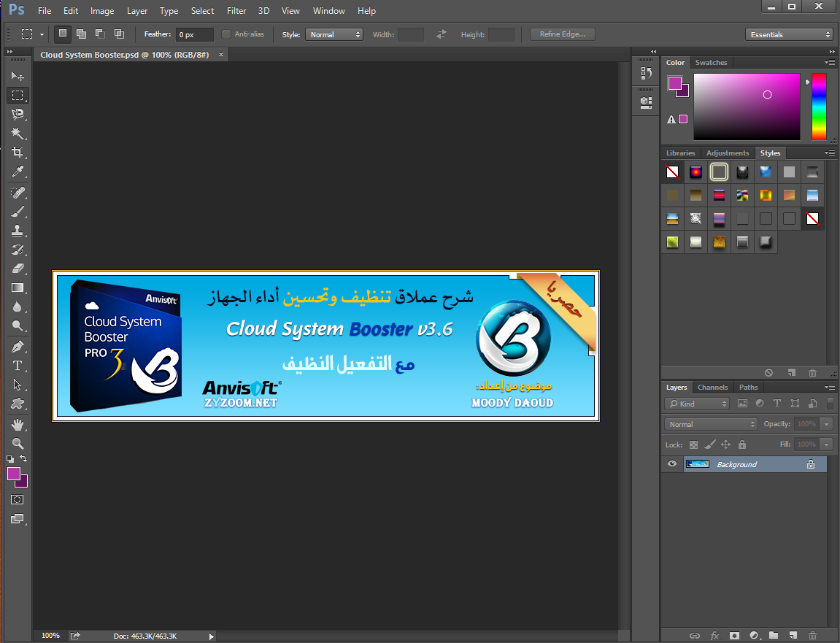Image resolution: width=840 pixels, height=643 pixels.
Task: Switch to the Channels tab
Action: (x=712, y=388)
